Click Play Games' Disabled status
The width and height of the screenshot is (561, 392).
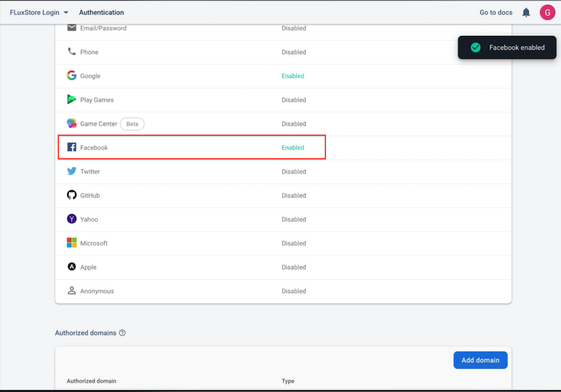click(x=294, y=100)
